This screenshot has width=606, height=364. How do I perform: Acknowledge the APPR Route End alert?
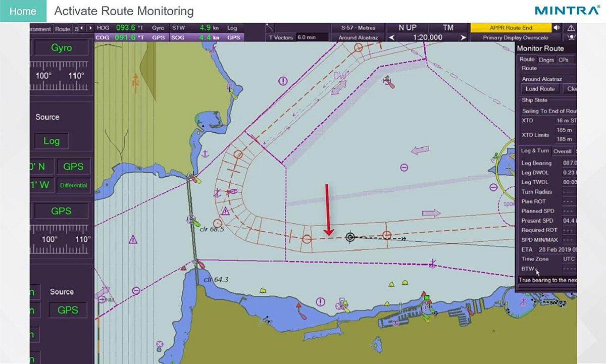[511, 28]
